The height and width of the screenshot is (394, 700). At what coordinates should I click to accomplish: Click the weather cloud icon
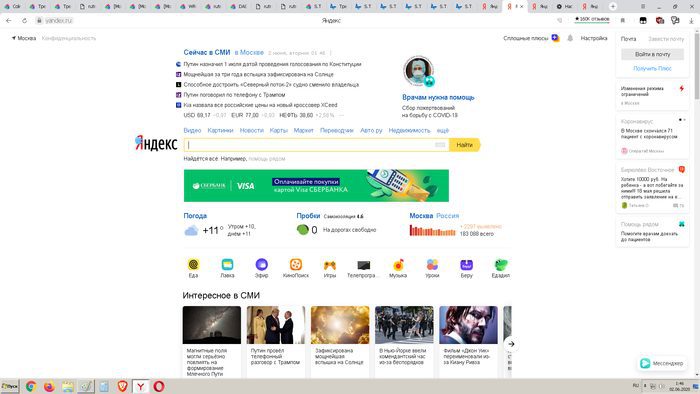(x=191, y=230)
